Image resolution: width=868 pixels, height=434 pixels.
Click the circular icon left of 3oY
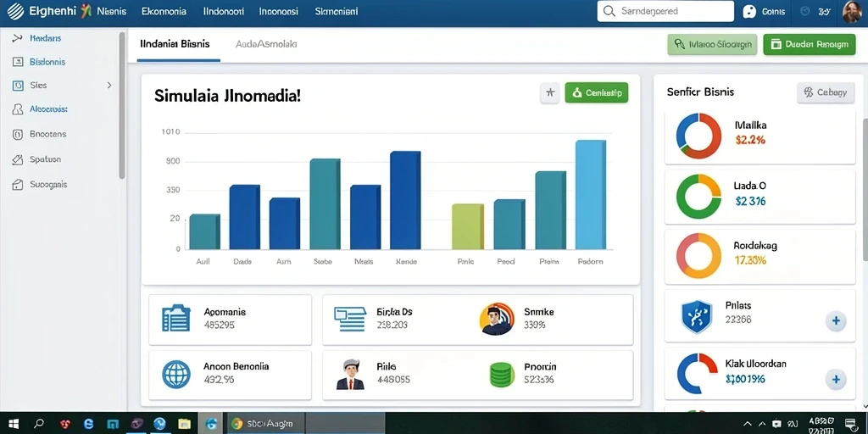coord(805,11)
